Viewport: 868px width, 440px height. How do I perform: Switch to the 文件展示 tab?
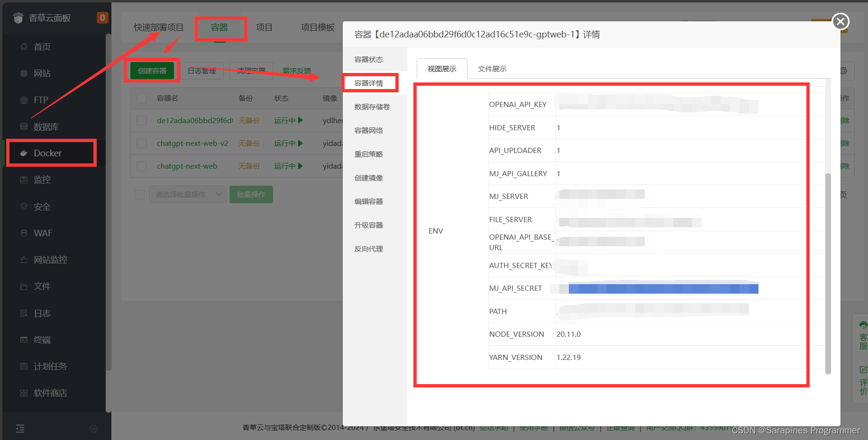tap(492, 69)
